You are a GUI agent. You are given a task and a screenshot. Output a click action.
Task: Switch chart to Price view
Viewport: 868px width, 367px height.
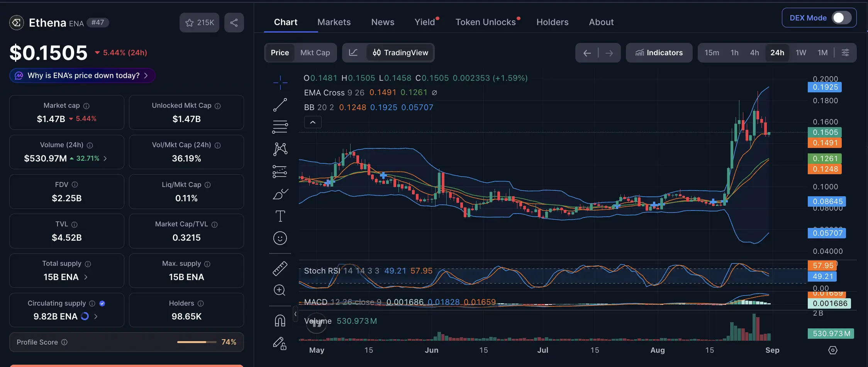point(280,53)
